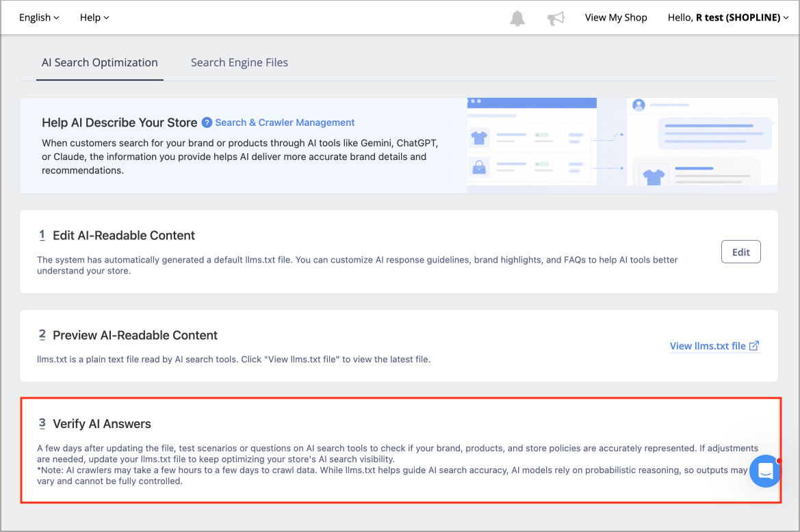Click the Verify AI Answers heading

tap(102, 424)
